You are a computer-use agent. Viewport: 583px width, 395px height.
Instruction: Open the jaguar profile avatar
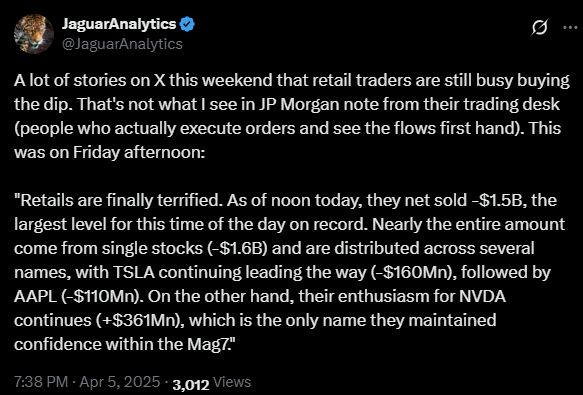(x=34, y=34)
